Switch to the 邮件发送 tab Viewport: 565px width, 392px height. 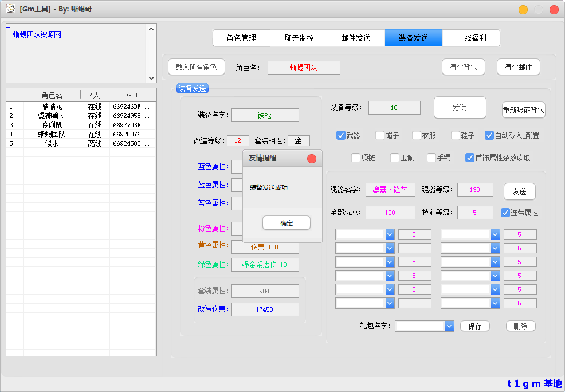coord(356,38)
